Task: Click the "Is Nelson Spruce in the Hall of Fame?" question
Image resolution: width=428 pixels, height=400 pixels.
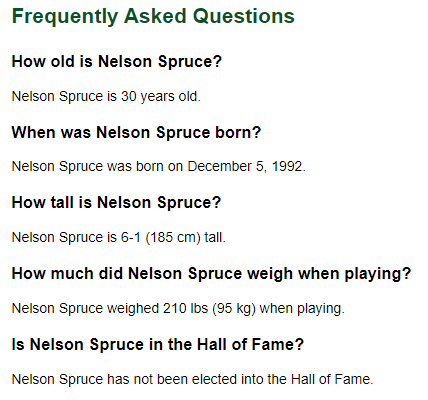Action: click(x=158, y=344)
